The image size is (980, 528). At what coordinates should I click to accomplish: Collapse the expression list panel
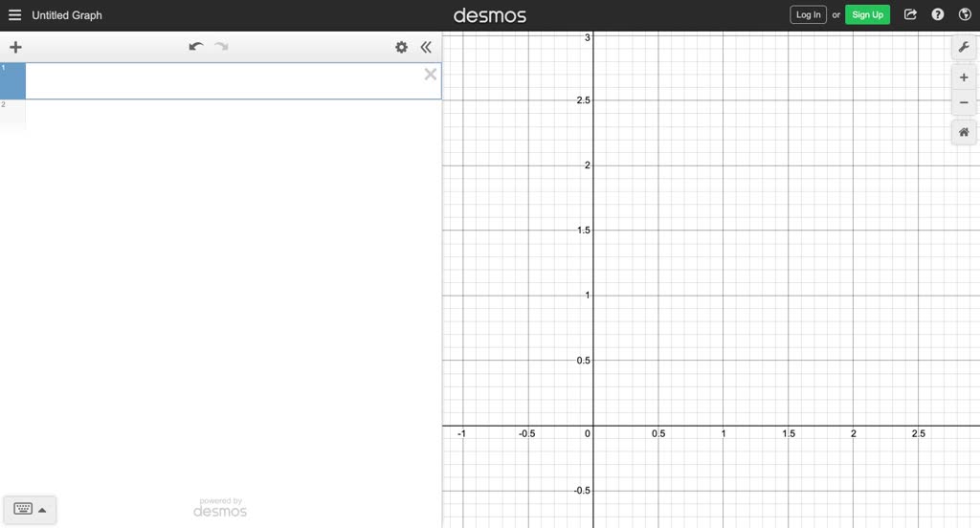[x=426, y=47]
